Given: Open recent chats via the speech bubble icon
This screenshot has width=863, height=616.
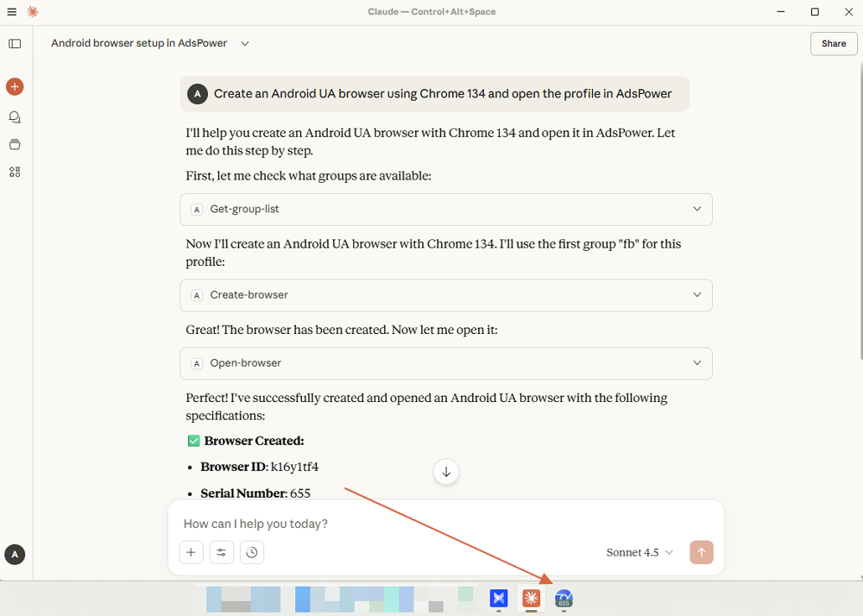Looking at the screenshot, I should (14, 116).
